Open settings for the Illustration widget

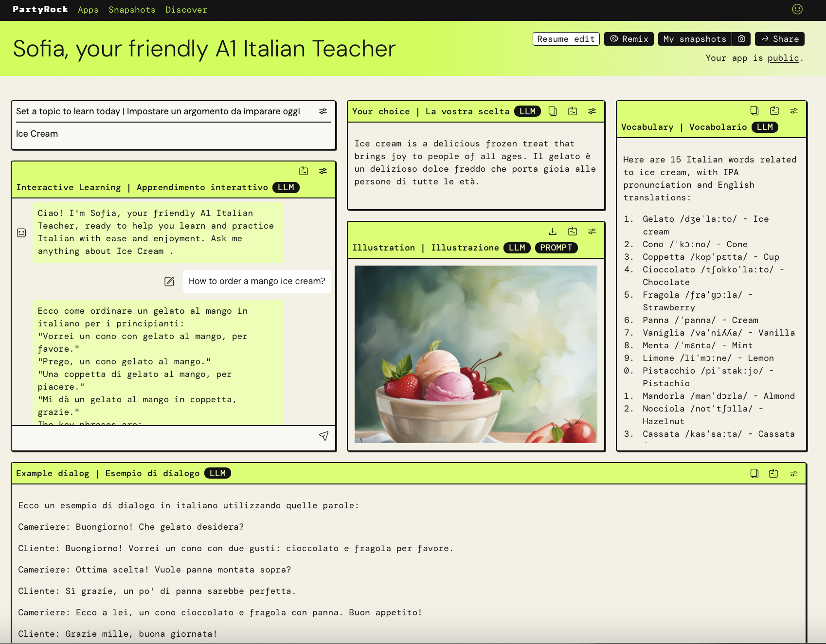[x=592, y=231]
